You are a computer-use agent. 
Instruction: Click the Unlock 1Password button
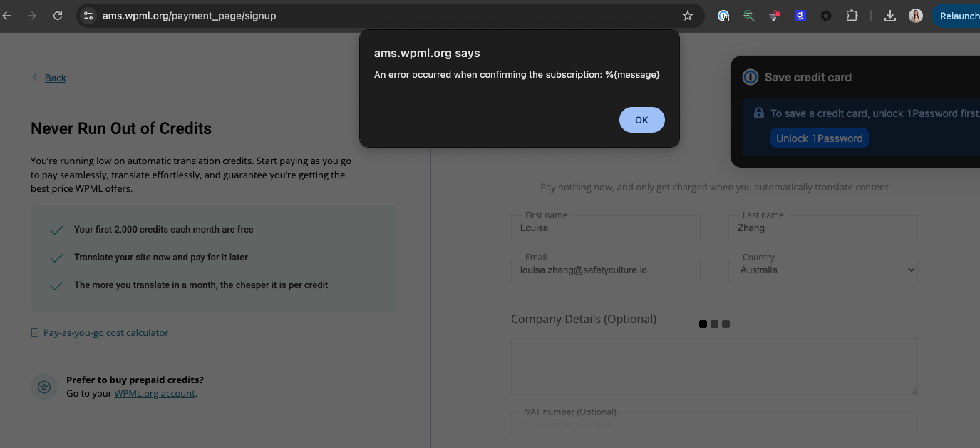click(x=819, y=138)
